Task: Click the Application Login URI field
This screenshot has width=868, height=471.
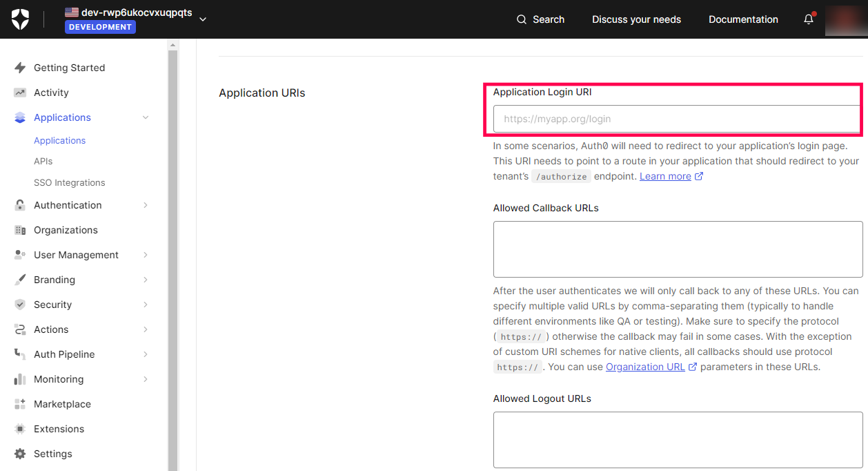Action: [x=676, y=119]
